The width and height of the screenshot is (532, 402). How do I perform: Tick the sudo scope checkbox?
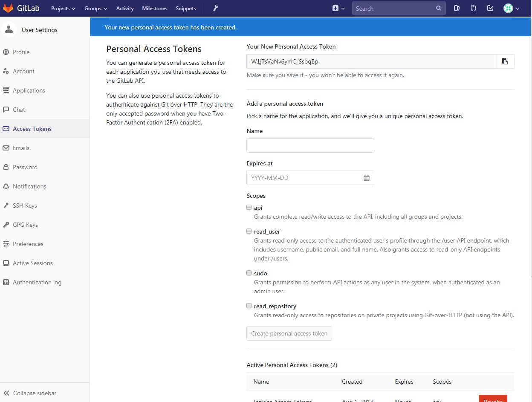coord(249,273)
